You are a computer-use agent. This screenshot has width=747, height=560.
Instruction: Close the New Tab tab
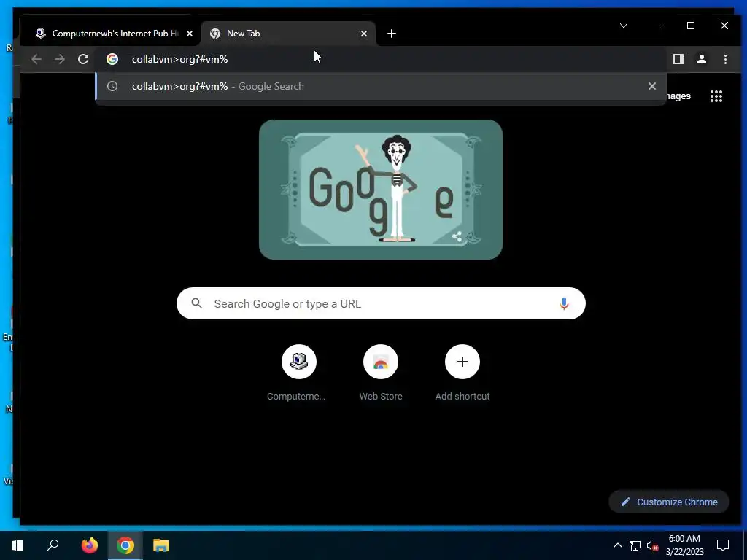click(x=364, y=34)
